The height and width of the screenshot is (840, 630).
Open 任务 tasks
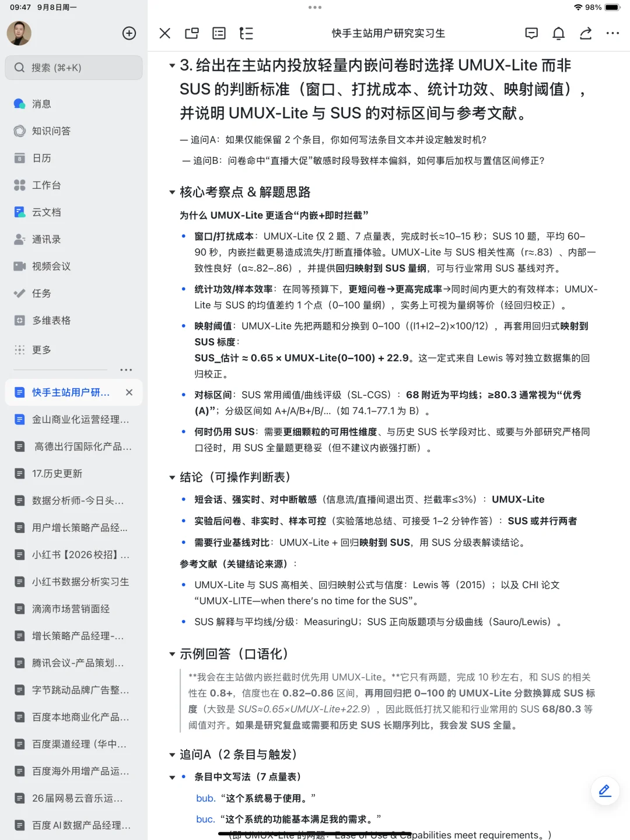coord(73,293)
